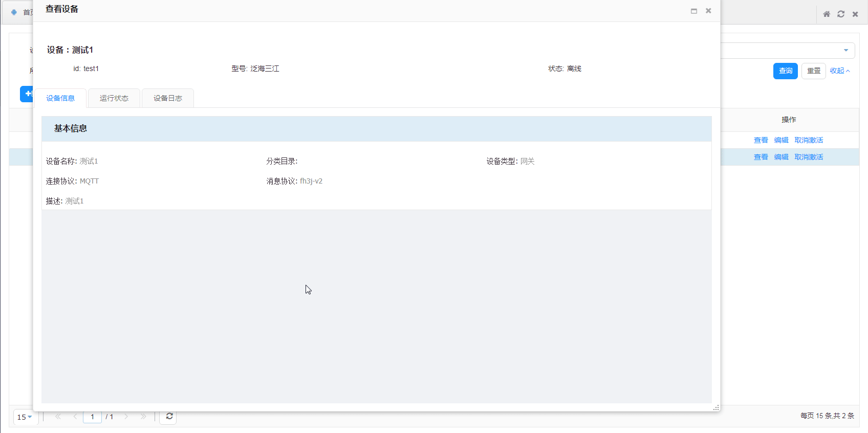
Task: Open the page size 15 dropdown
Action: tap(25, 417)
